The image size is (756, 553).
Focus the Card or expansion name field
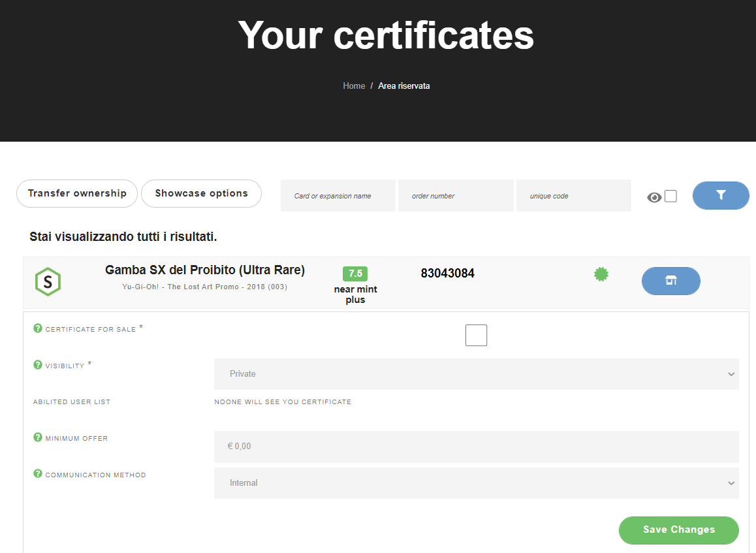pyautogui.click(x=338, y=196)
